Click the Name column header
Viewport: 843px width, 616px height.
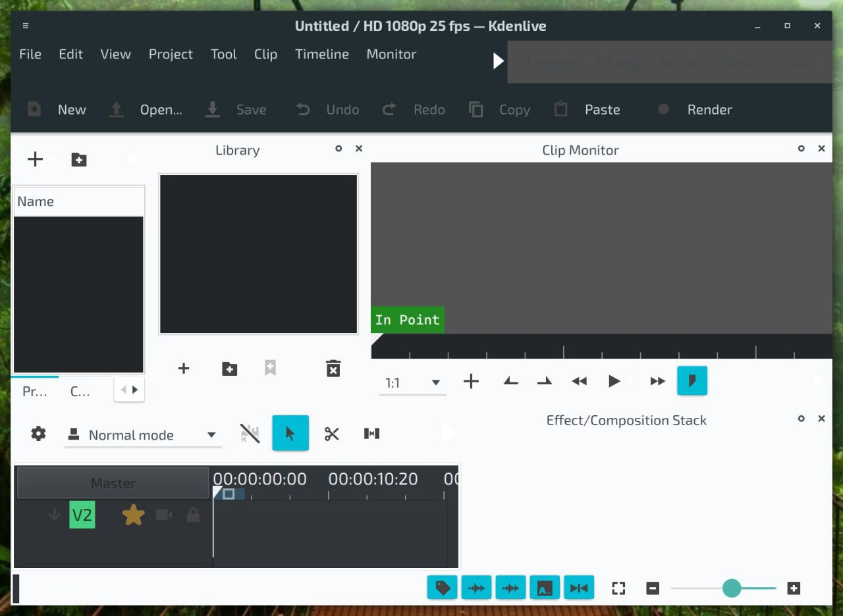pyautogui.click(x=78, y=201)
